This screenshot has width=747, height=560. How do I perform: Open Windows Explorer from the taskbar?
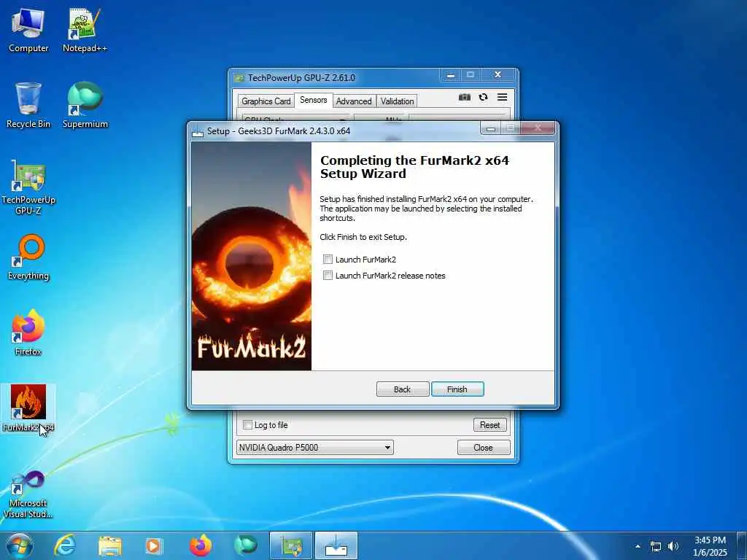click(110, 545)
